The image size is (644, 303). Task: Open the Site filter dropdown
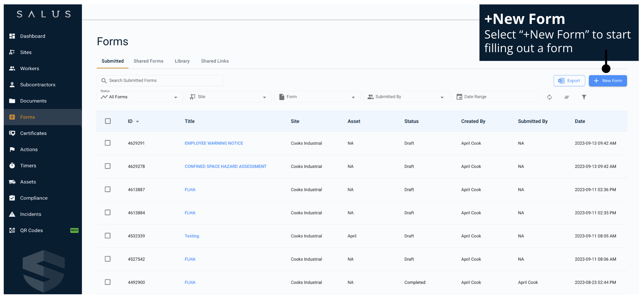pos(229,97)
